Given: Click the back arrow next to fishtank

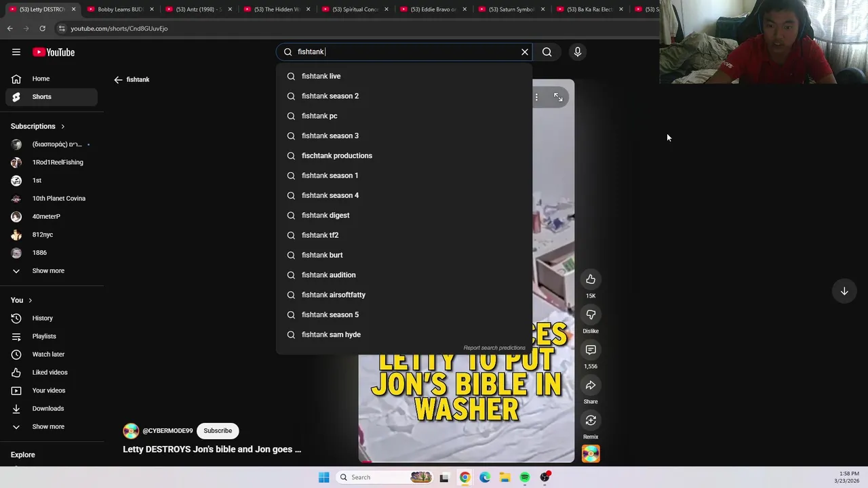Looking at the screenshot, I should pos(118,79).
